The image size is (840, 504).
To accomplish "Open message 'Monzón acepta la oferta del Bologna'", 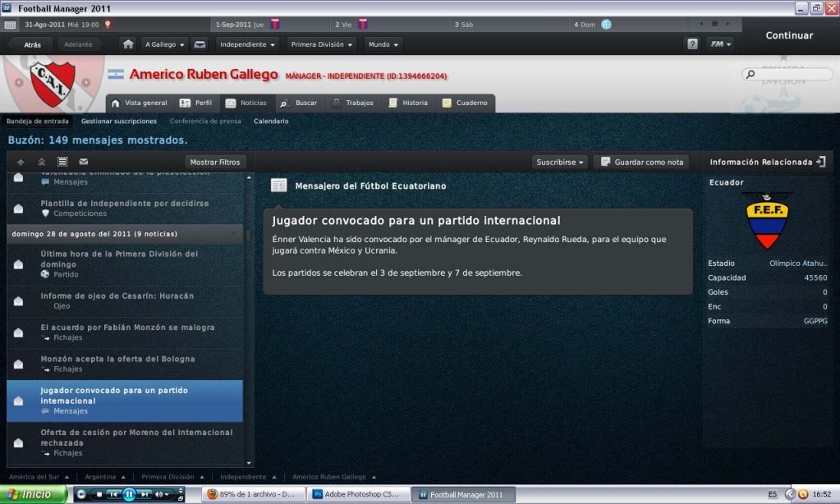I will click(125, 364).
